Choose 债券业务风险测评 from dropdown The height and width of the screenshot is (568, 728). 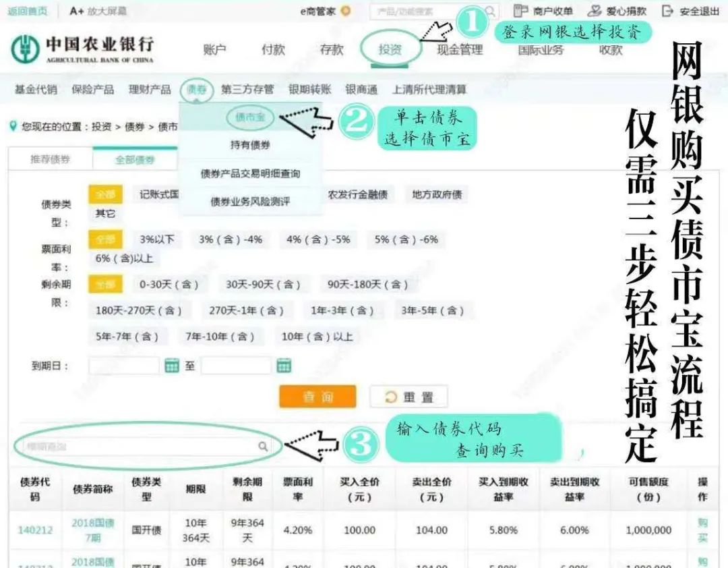(x=250, y=201)
